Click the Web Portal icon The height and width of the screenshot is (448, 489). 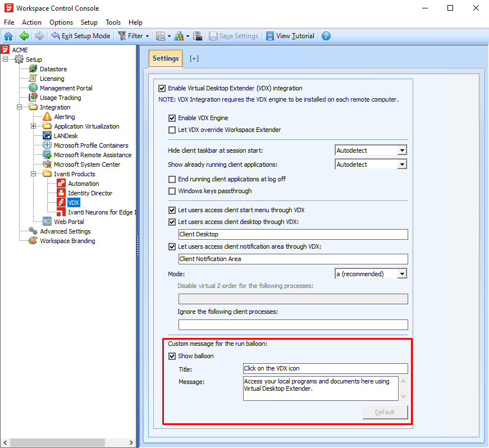(47, 221)
